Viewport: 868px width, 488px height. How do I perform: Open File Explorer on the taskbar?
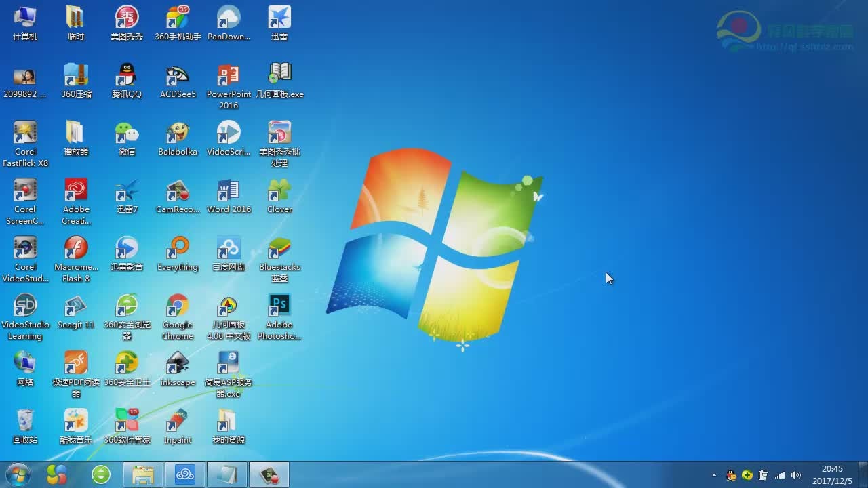143,474
